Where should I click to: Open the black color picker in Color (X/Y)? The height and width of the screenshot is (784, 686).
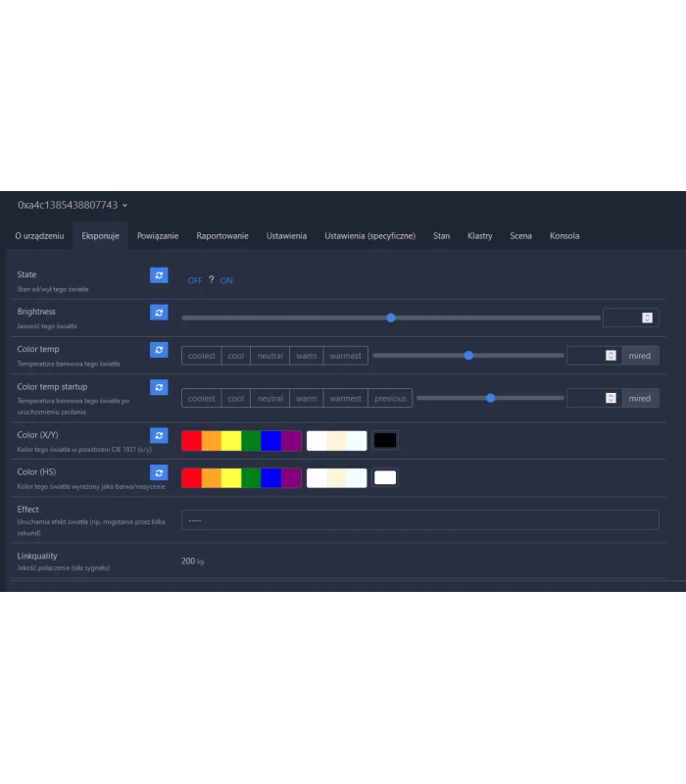385,441
